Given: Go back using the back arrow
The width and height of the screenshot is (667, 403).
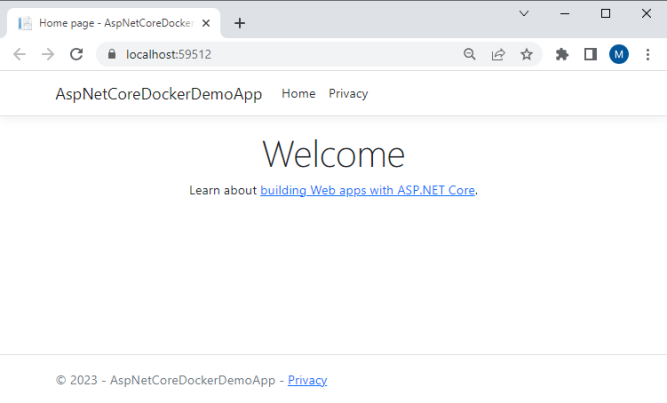Looking at the screenshot, I should [20, 54].
